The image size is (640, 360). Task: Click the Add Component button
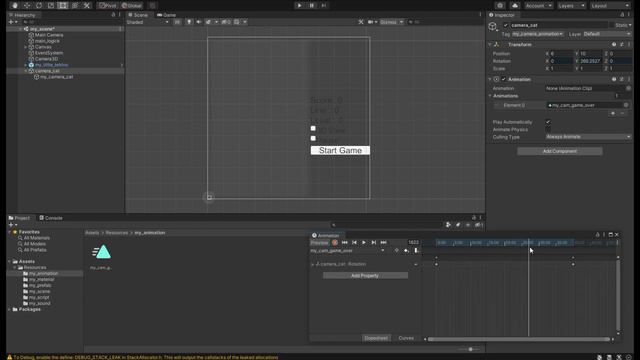(560, 151)
